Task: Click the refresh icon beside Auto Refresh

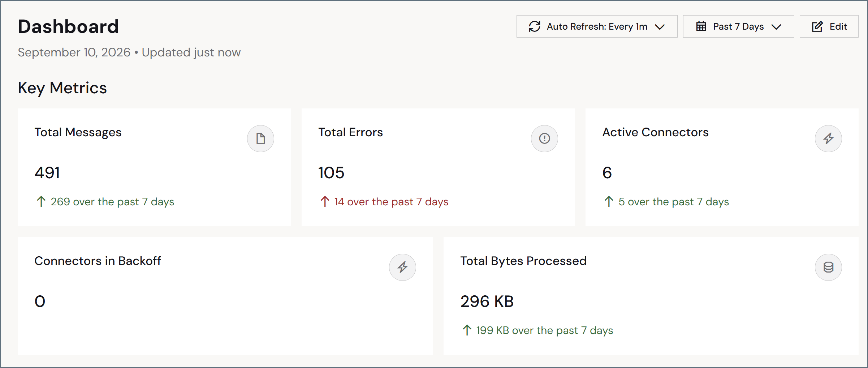Action: [x=535, y=26]
